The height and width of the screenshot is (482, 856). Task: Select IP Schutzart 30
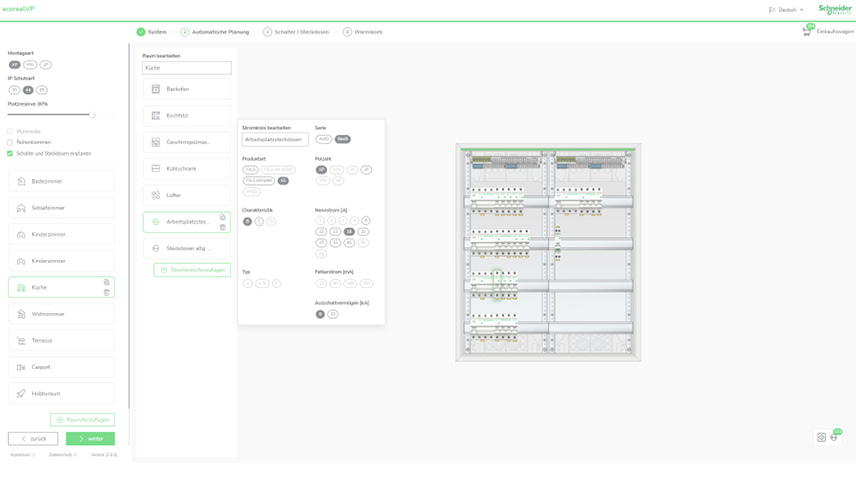click(x=14, y=90)
